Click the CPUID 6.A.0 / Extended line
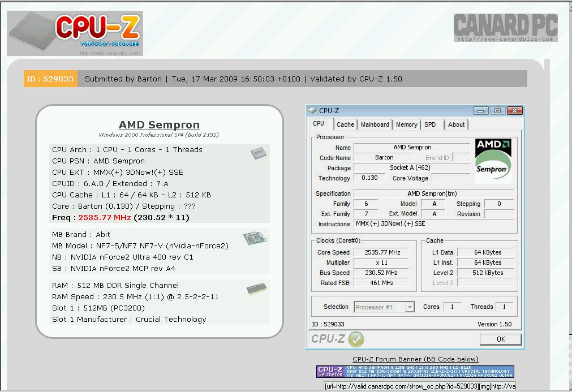The image size is (572, 392). pos(110,184)
